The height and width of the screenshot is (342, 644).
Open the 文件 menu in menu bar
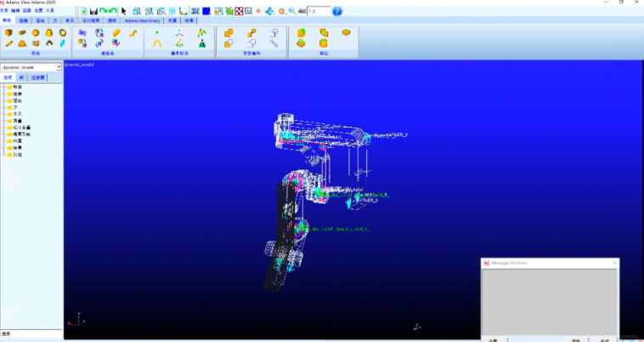pyautogui.click(x=3, y=10)
